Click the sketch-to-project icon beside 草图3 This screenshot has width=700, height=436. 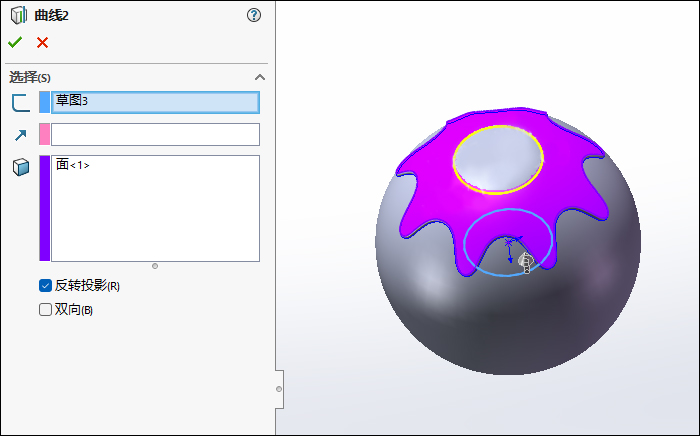[x=20, y=102]
